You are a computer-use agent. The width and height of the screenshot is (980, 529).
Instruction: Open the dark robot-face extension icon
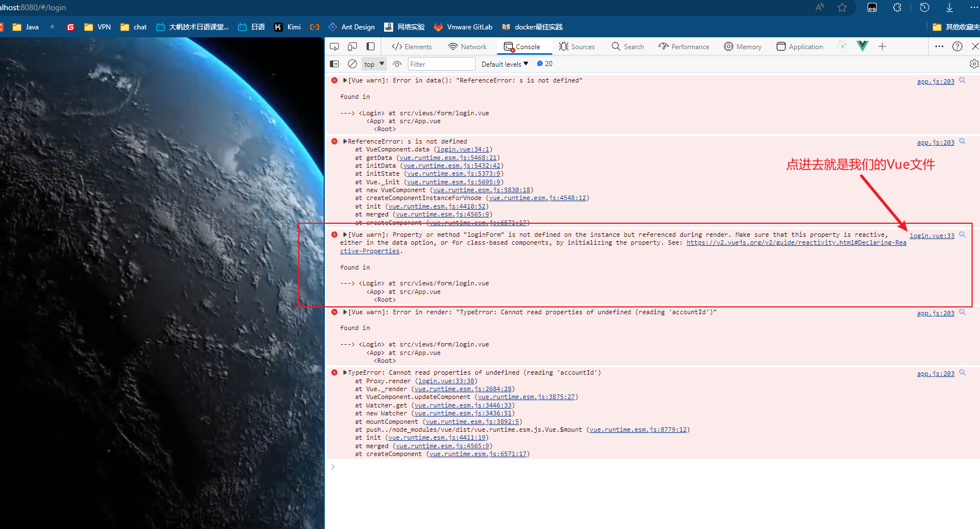tap(872, 7)
